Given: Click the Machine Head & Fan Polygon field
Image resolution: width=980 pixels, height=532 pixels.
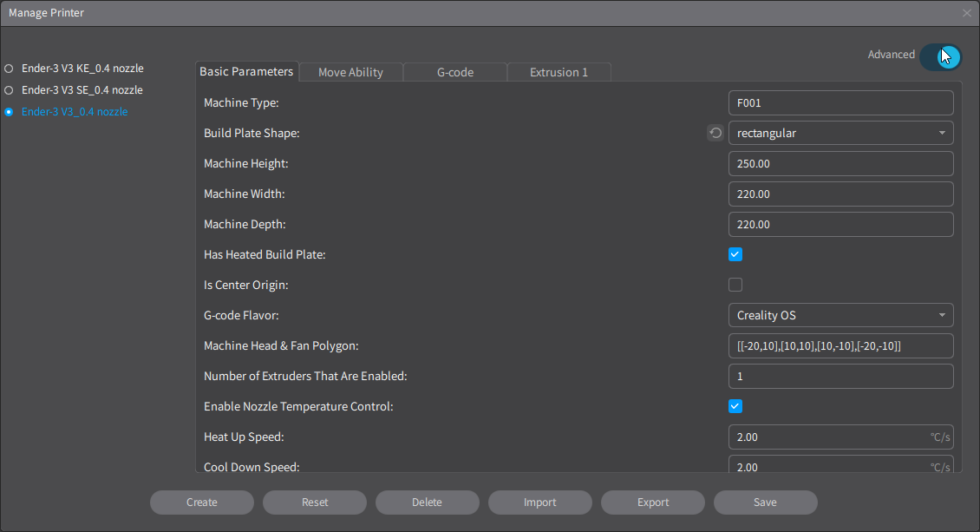Looking at the screenshot, I should point(840,345).
